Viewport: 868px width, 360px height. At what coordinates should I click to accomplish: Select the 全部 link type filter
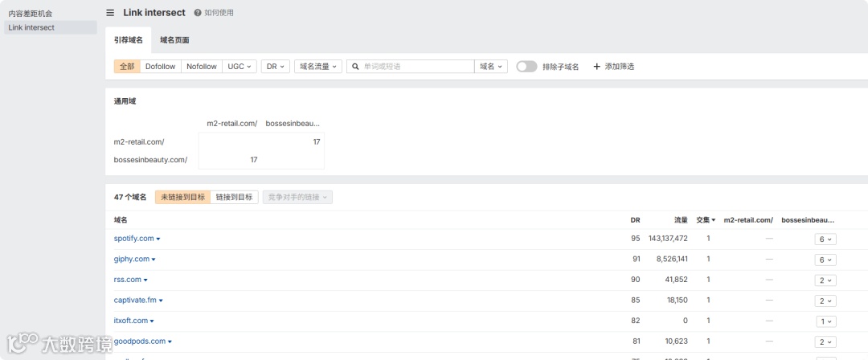(127, 67)
